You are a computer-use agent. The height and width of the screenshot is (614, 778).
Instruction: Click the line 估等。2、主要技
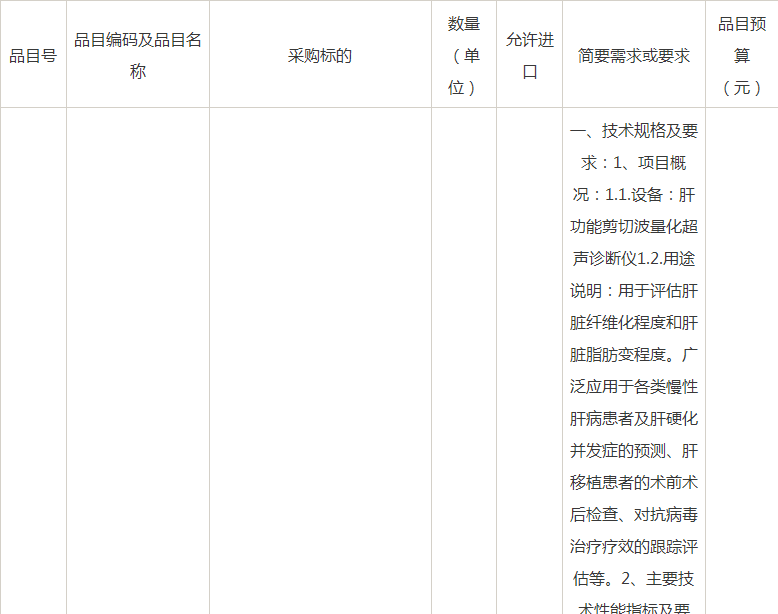(634, 579)
